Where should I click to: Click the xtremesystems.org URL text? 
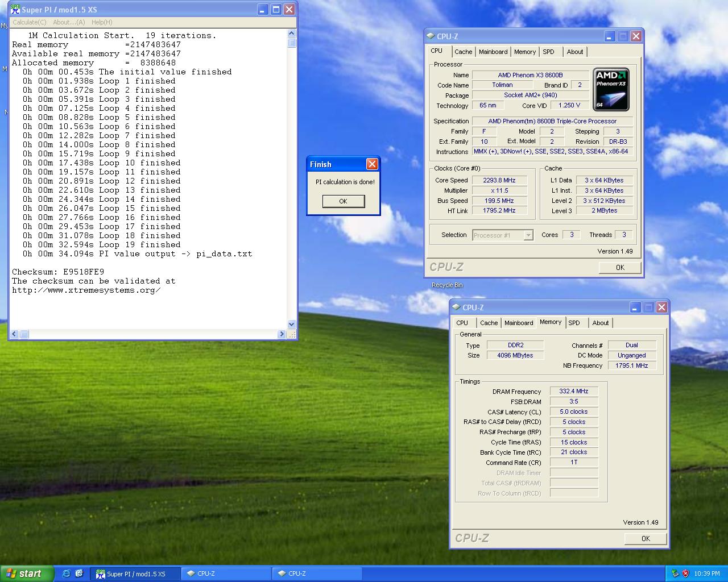(86, 290)
